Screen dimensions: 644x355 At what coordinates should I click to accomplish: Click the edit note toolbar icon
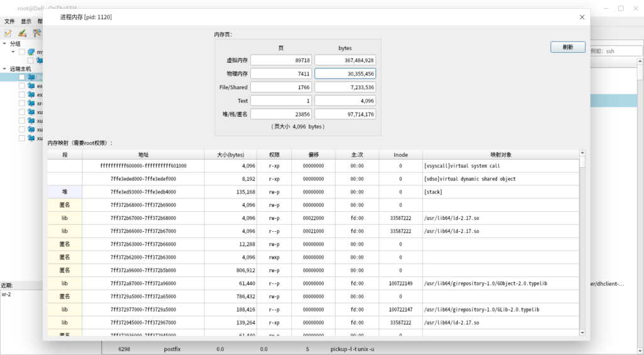(8, 33)
